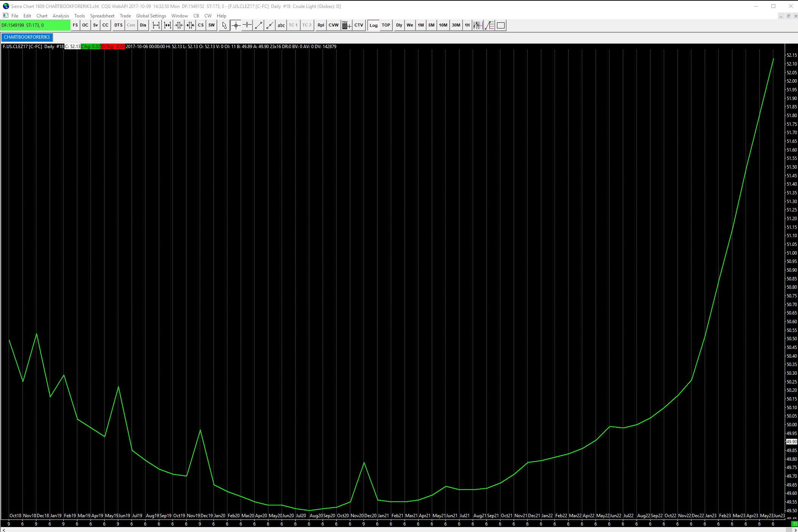798x532 pixels.
Task: Toggle the Log scale button
Action: [x=373, y=25]
